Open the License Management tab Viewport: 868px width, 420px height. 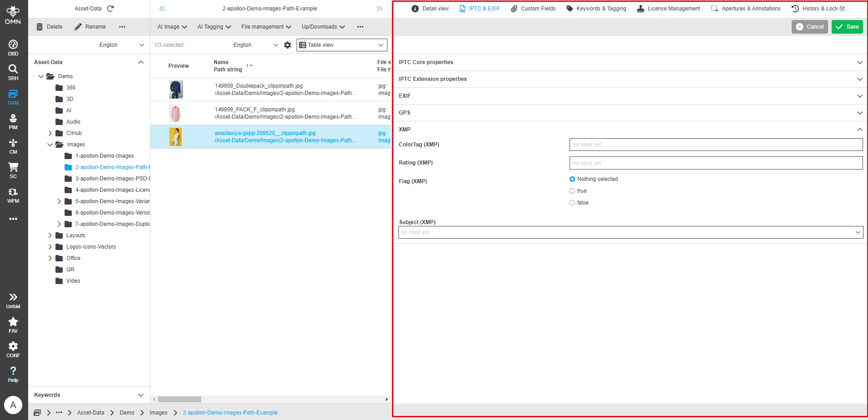[x=669, y=9]
